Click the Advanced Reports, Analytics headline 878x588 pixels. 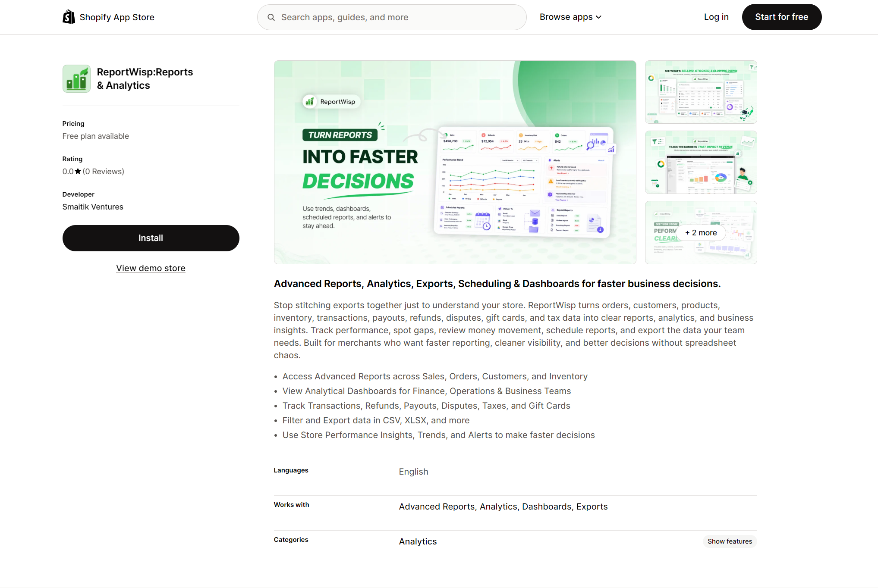pos(497,284)
